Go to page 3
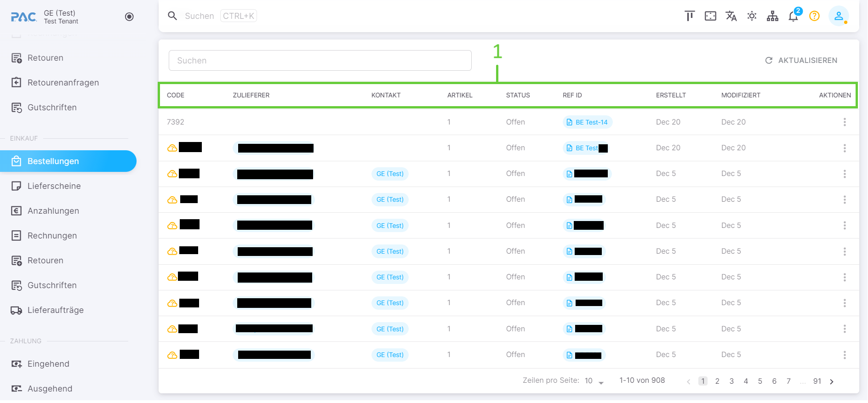This screenshot has width=868, height=403. [731, 381]
